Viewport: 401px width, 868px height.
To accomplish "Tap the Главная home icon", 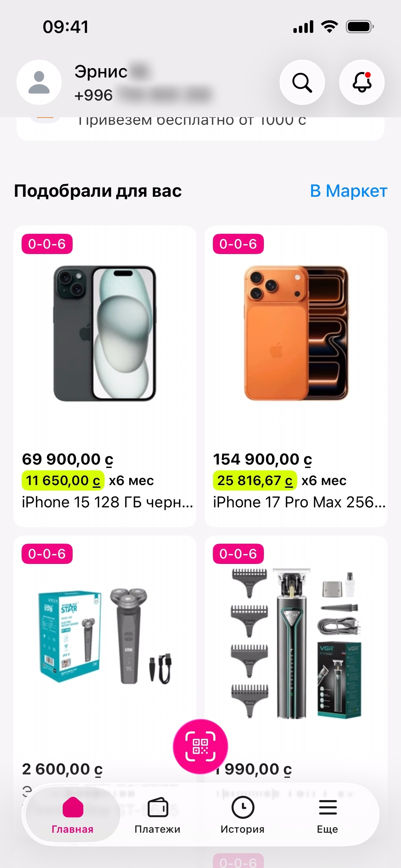I will 73,808.
